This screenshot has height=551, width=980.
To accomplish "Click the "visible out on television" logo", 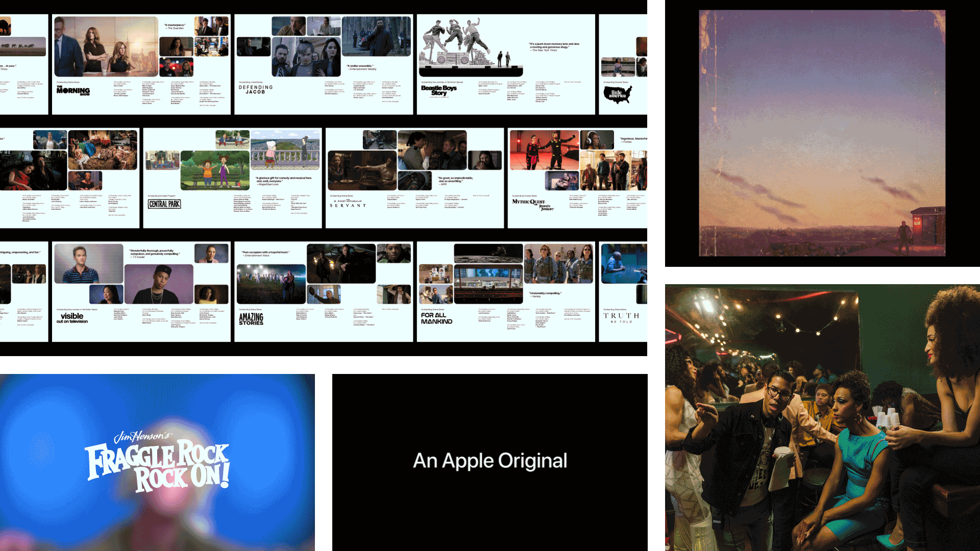I will [x=72, y=318].
